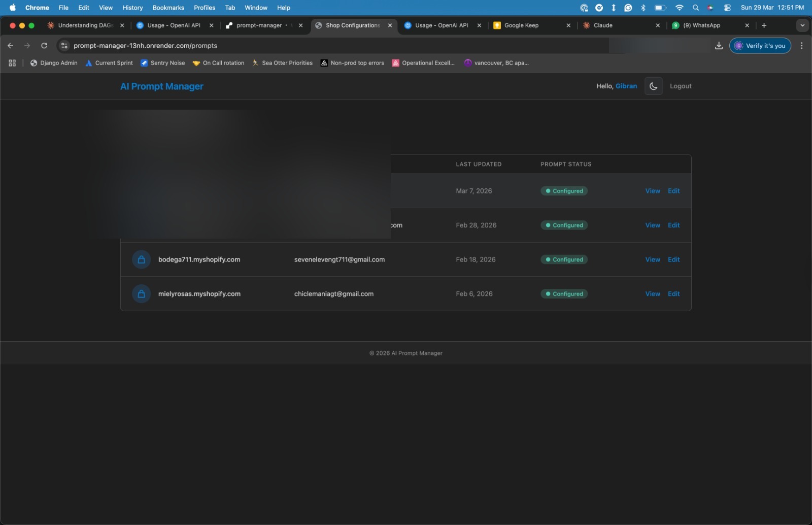The image size is (812, 525).
Task: Open the Grammarly menu bar icon
Action: pyautogui.click(x=629, y=8)
